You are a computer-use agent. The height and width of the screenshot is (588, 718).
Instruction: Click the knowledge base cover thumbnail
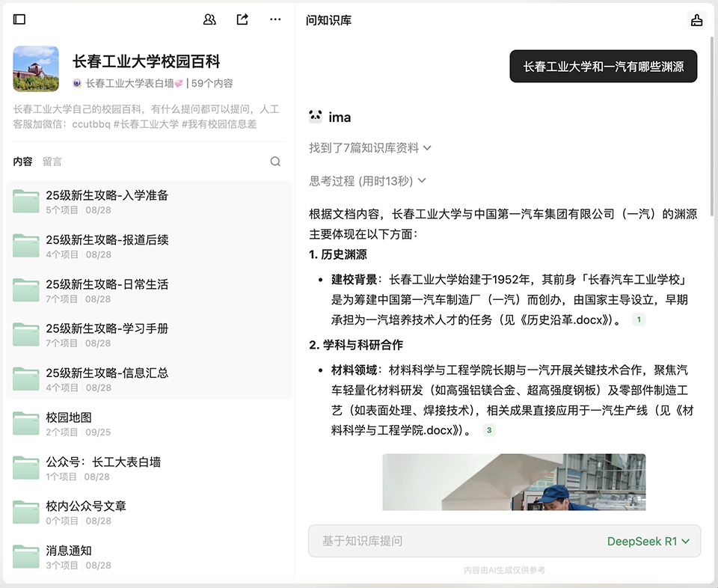[x=36, y=69]
